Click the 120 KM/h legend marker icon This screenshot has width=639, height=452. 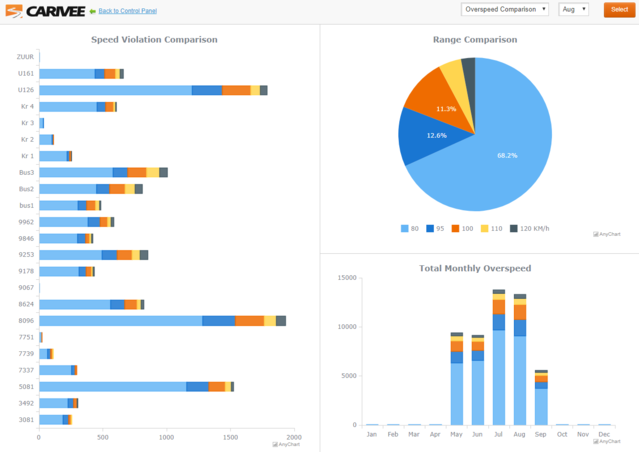pos(514,228)
